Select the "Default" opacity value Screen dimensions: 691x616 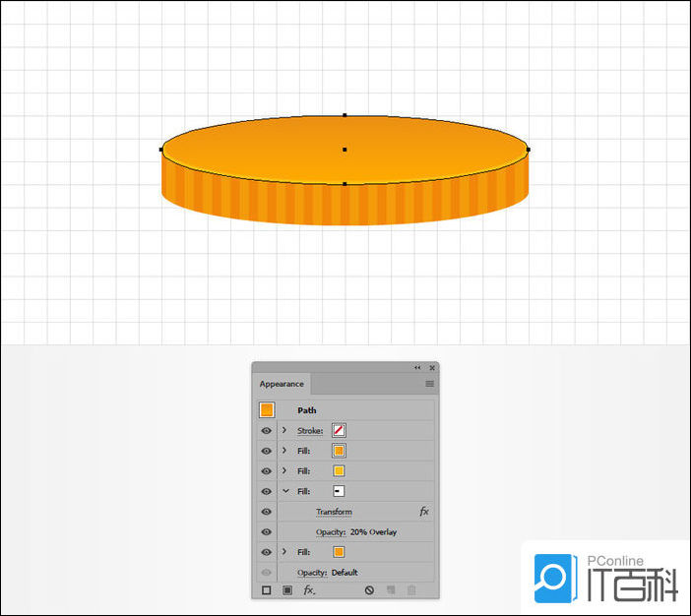345,573
